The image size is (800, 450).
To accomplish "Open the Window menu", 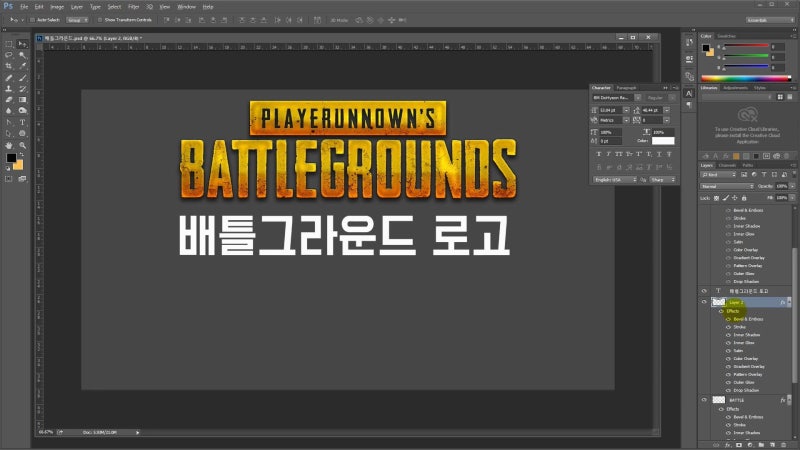I will (186, 7).
